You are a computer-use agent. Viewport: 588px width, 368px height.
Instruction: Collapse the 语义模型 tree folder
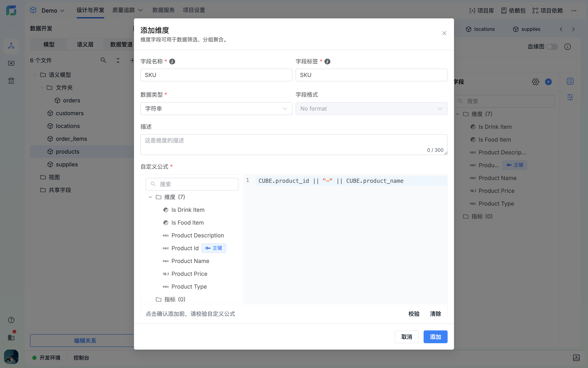(35, 75)
